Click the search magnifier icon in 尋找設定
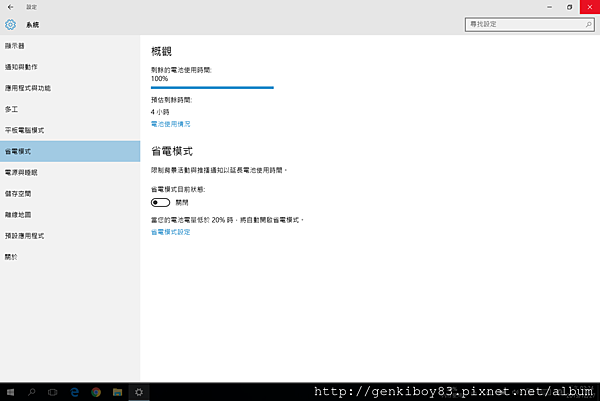600x401 pixels. (589, 24)
